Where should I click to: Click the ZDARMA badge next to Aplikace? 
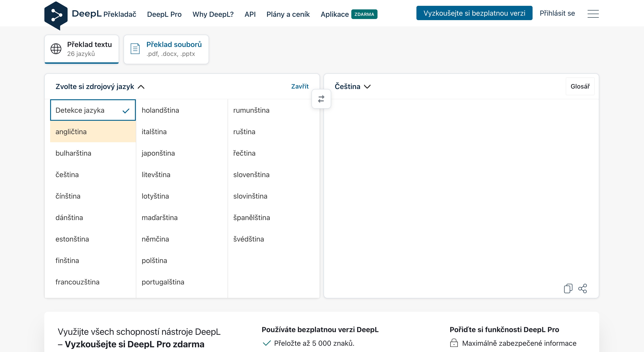pos(364,14)
